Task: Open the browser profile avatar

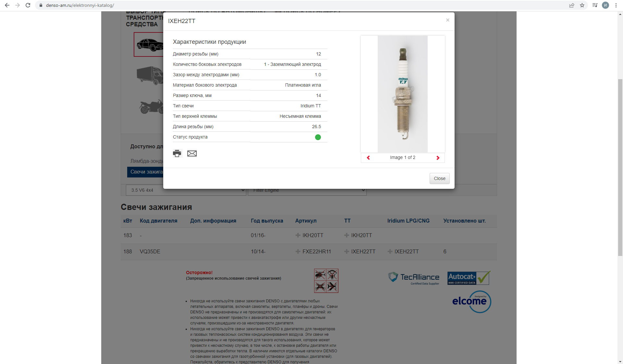Action: click(605, 5)
